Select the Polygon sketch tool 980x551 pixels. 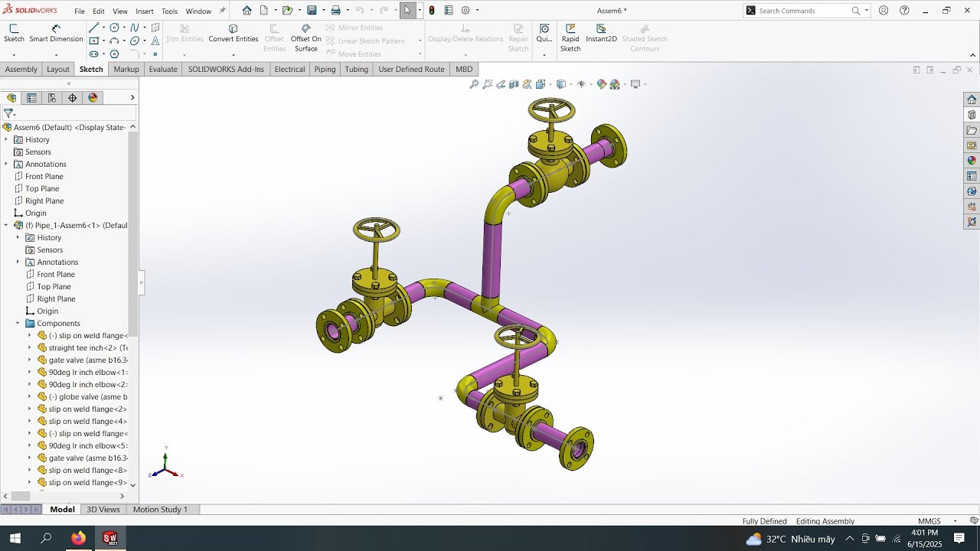point(114,54)
